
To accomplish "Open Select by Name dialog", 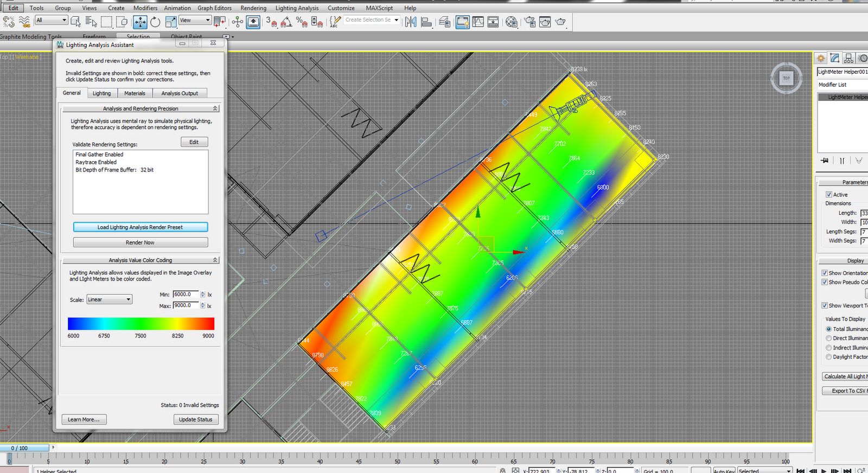I will click(91, 22).
